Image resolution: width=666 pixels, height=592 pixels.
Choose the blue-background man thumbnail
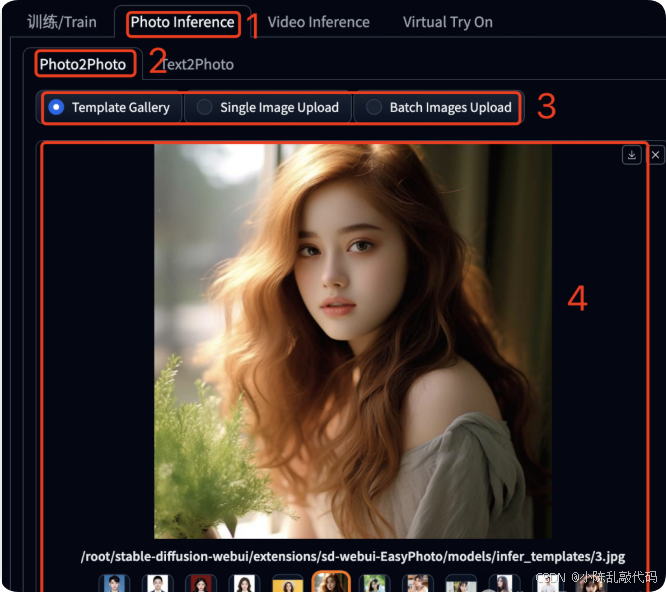(114, 583)
